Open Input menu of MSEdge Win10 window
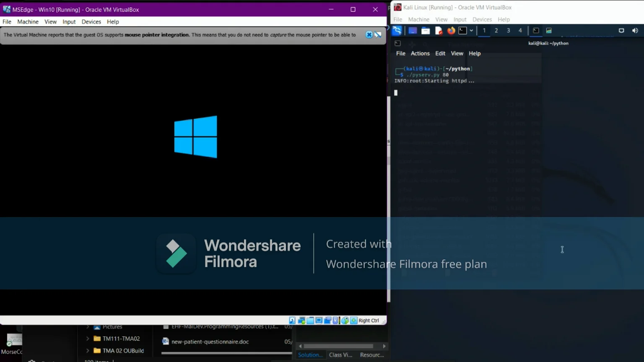The width and height of the screenshot is (644, 362). coord(69,22)
